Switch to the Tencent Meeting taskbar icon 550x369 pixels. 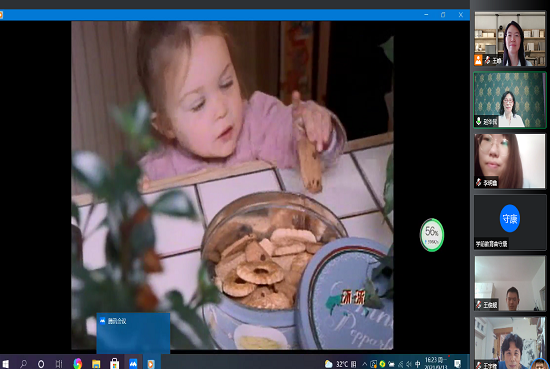click(x=133, y=364)
